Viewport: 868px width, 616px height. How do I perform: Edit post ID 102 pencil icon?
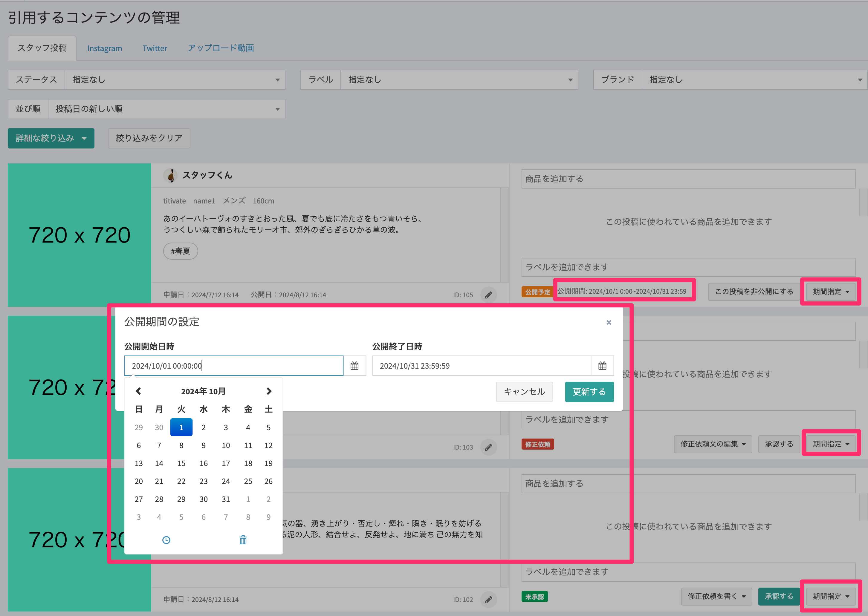[x=488, y=599]
